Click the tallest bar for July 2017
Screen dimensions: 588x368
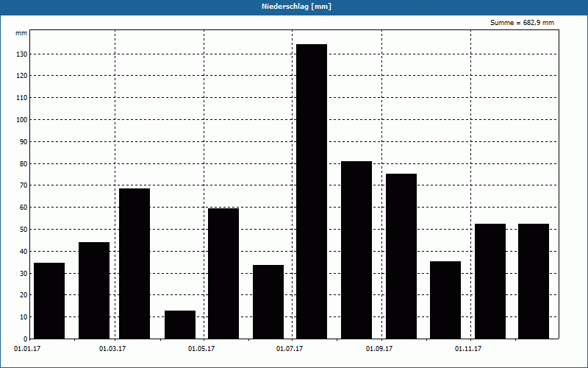click(312, 191)
